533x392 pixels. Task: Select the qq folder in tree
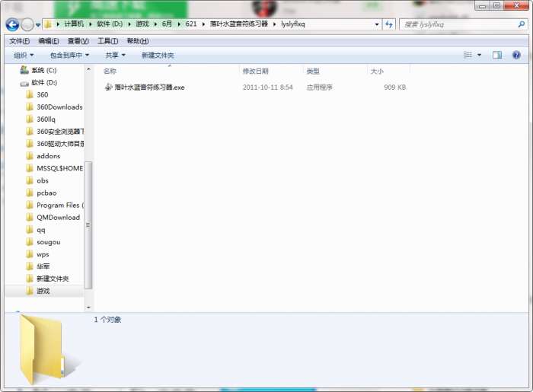point(41,230)
